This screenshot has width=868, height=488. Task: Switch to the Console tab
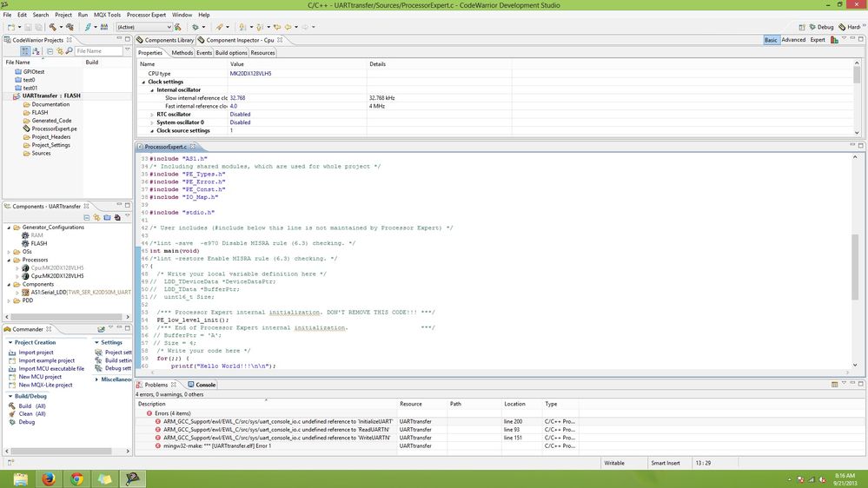(x=202, y=385)
